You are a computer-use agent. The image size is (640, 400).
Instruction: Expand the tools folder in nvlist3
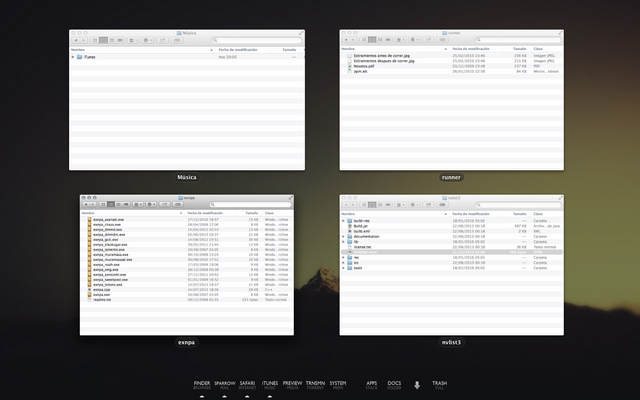[x=344, y=267]
